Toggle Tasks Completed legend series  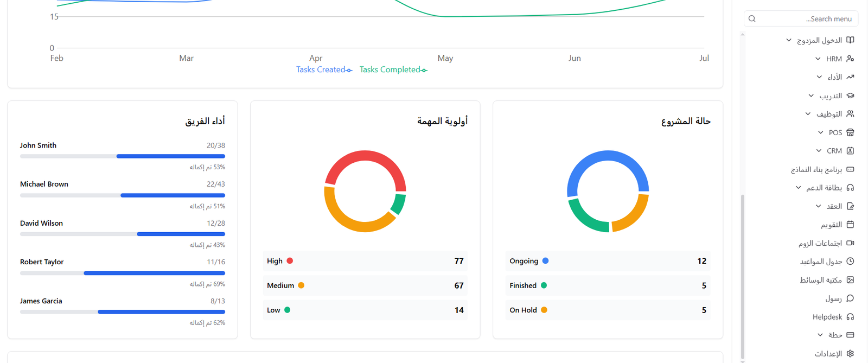click(393, 69)
